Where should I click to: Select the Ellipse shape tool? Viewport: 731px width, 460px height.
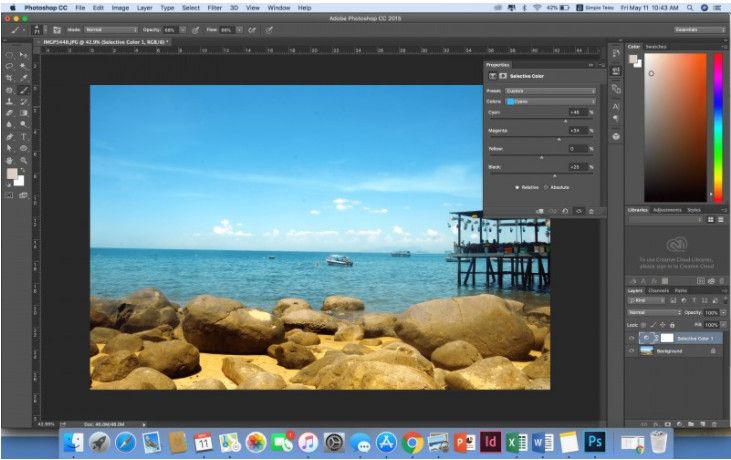23,148
